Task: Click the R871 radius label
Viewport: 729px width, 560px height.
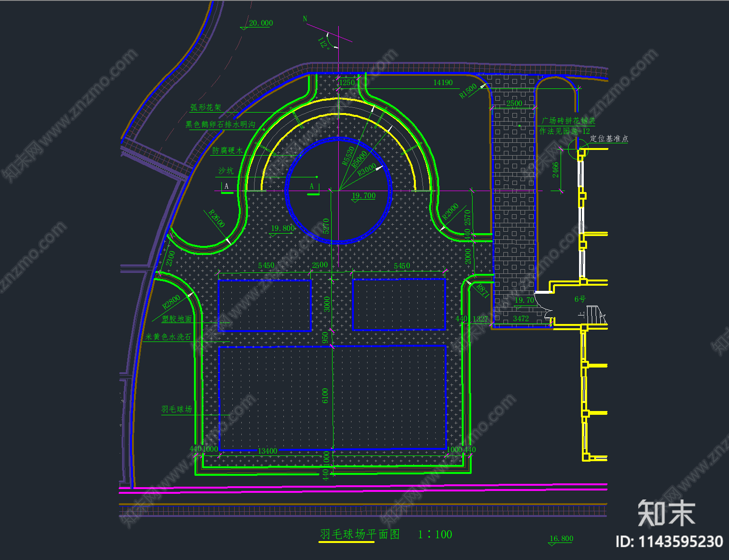Action: tap(483, 291)
